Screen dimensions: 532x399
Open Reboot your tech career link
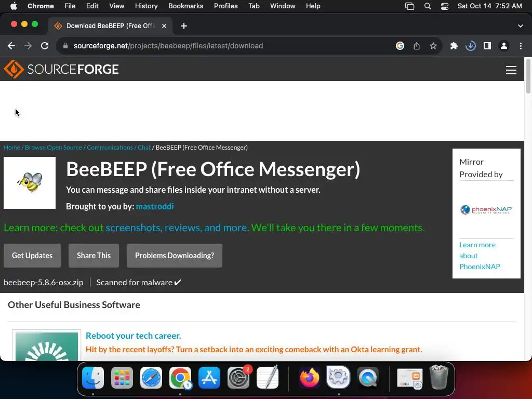click(134, 336)
